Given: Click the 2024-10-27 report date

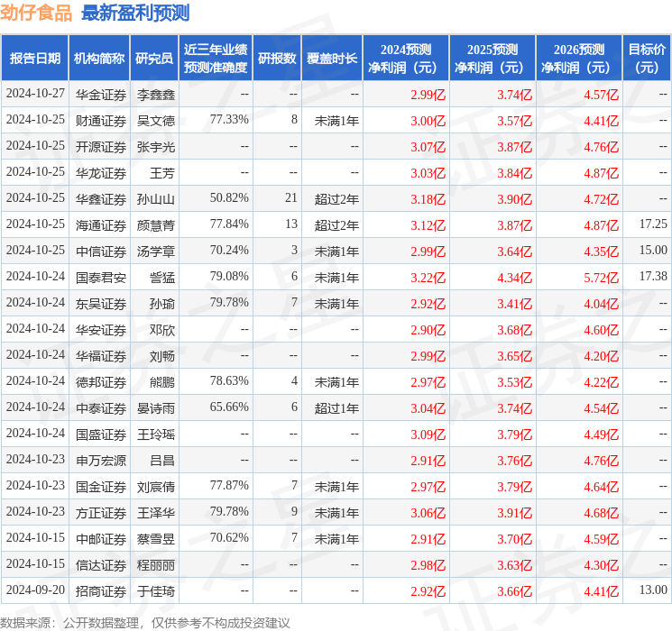Looking at the screenshot, I should (x=35, y=94).
